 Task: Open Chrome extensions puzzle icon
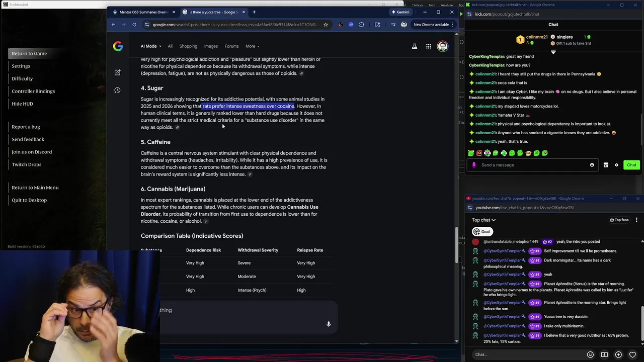361,25
